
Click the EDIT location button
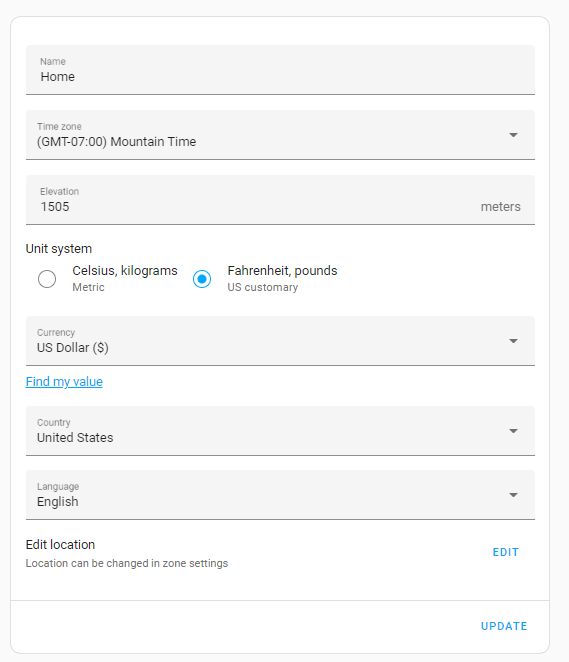(x=506, y=552)
